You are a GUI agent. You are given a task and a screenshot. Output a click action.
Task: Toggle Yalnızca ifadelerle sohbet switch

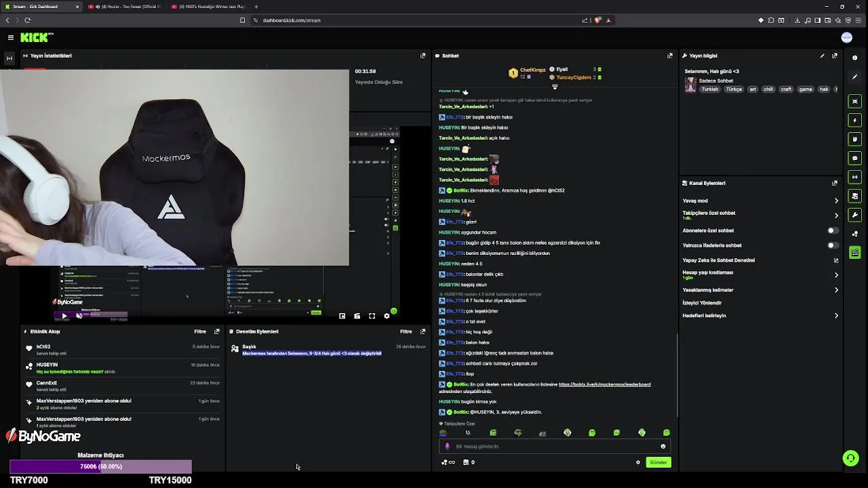(833, 245)
